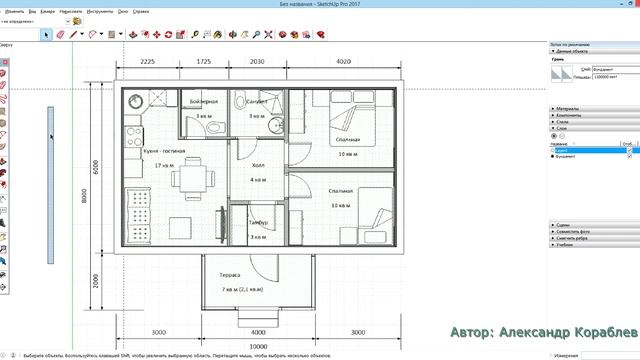
Task: Open the Инструменты menu
Action: [100, 11]
